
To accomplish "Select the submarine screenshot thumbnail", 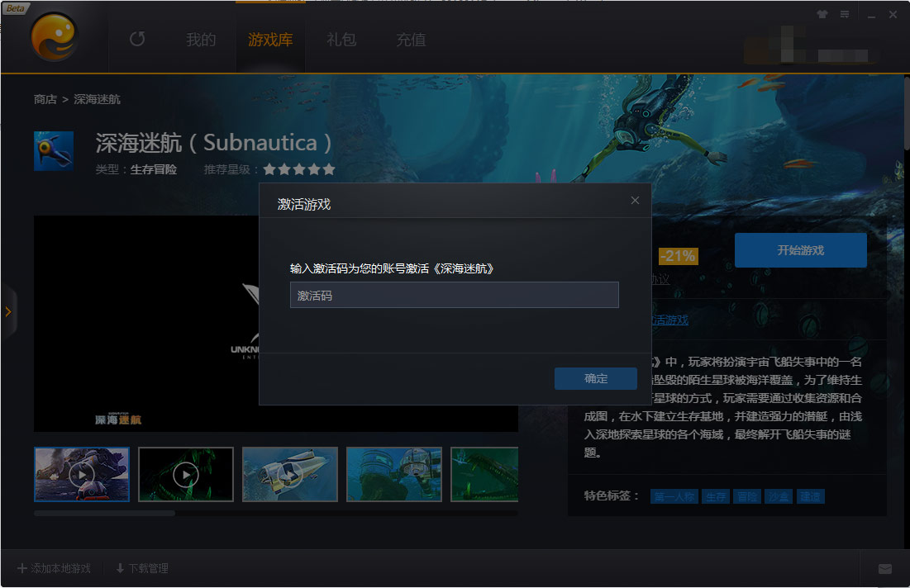I will 290,474.
